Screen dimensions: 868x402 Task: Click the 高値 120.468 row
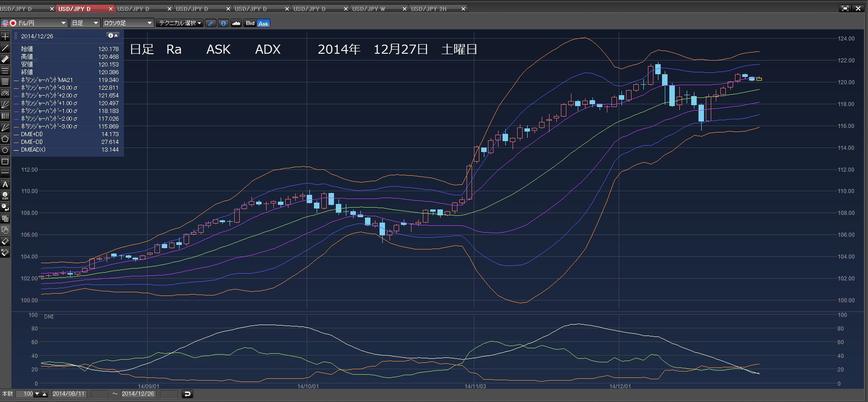point(69,56)
